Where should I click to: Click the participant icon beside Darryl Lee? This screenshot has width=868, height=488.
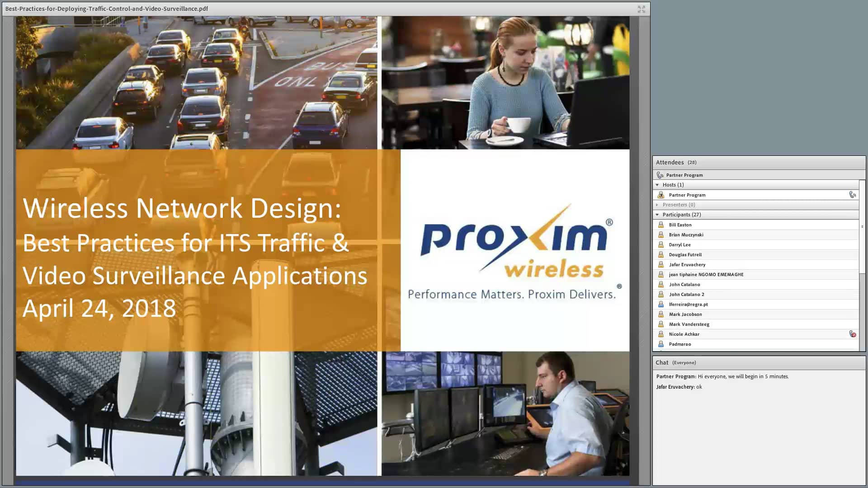(660, 244)
